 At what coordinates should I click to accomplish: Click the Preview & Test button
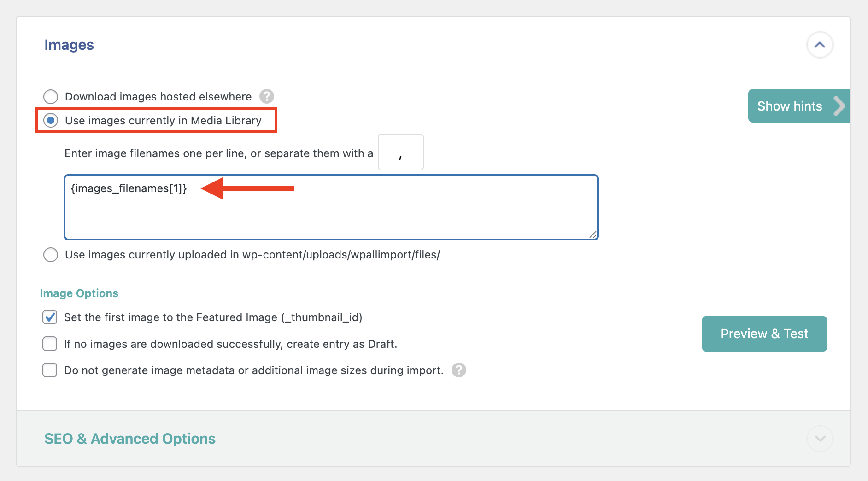[764, 334]
